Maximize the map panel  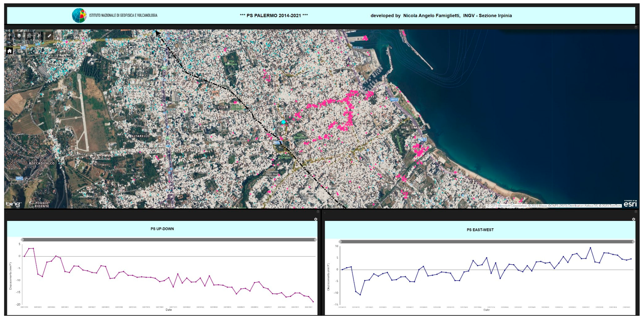pos(636,27)
